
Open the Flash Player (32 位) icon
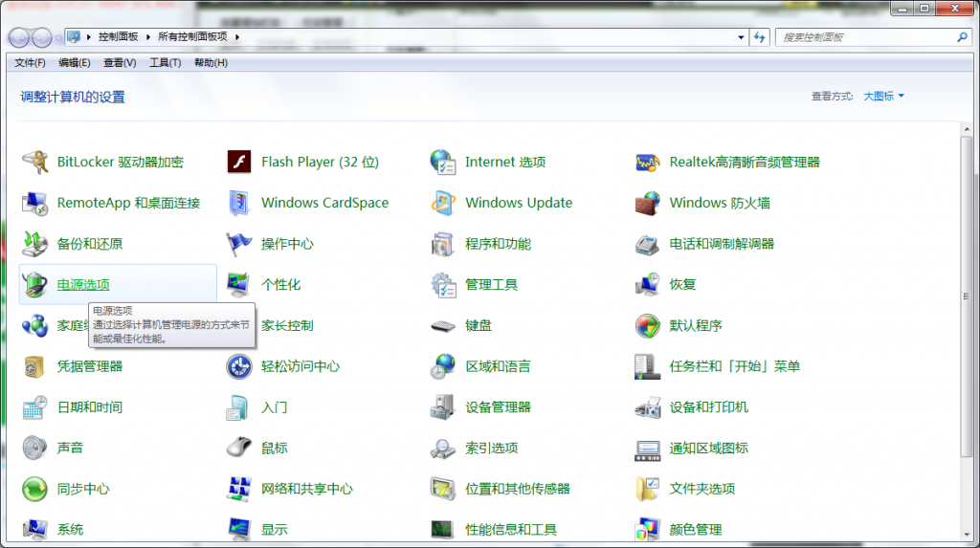click(238, 162)
